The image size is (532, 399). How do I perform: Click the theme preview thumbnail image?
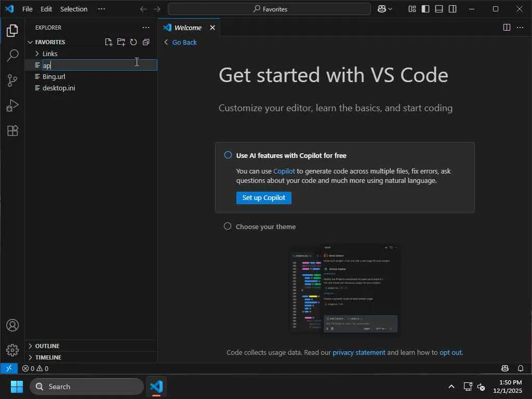(x=344, y=288)
